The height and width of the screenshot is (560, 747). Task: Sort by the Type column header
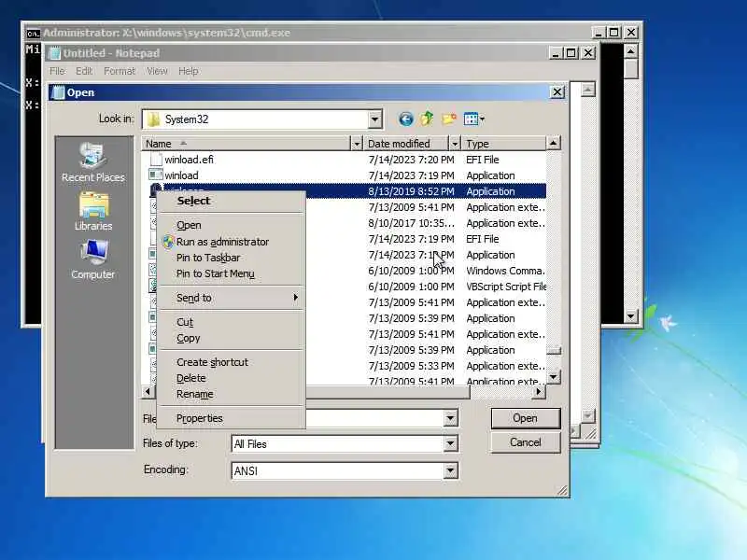(504, 144)
